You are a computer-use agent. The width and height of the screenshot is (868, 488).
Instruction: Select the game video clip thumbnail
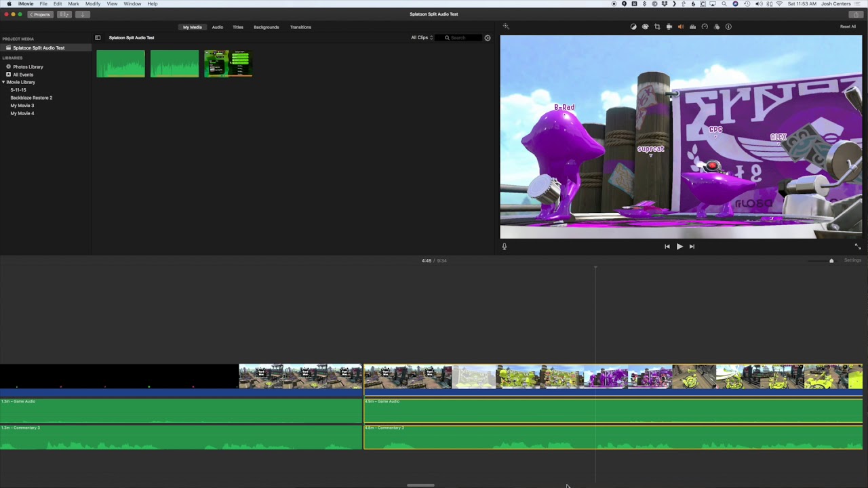[229, 64]
